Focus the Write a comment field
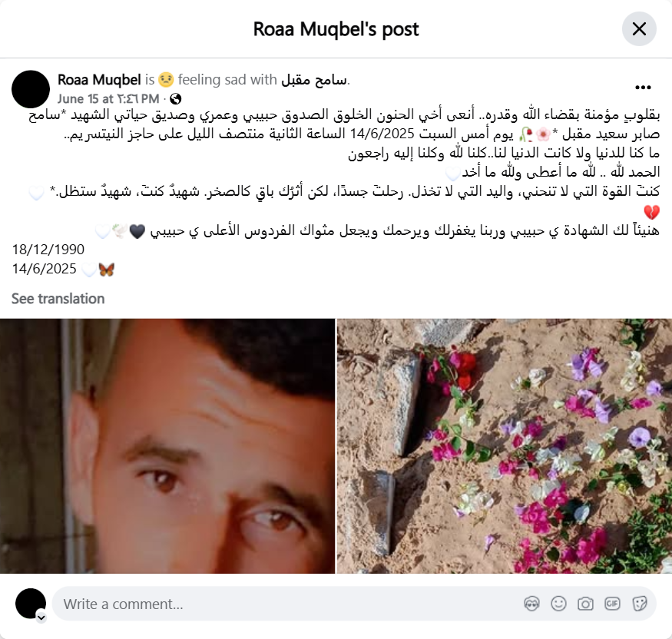 click(x=287, y=604)
